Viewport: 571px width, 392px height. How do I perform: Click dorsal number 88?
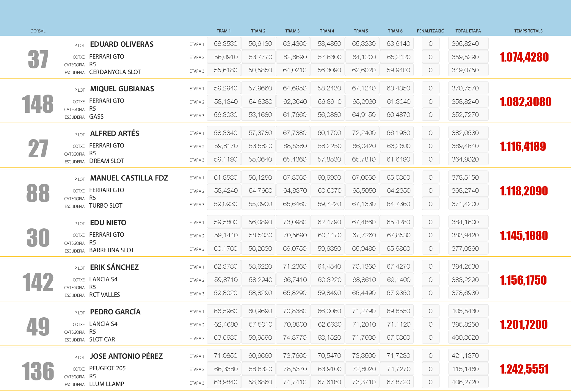pyautogui.click(x=38, y=193)
